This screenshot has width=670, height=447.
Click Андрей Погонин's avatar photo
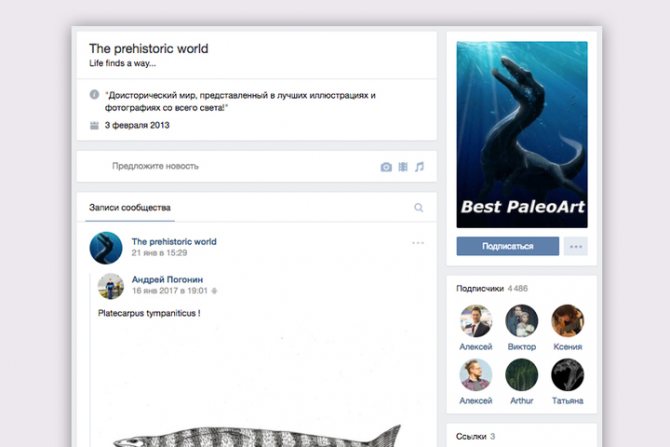click(x=111, y=286)
